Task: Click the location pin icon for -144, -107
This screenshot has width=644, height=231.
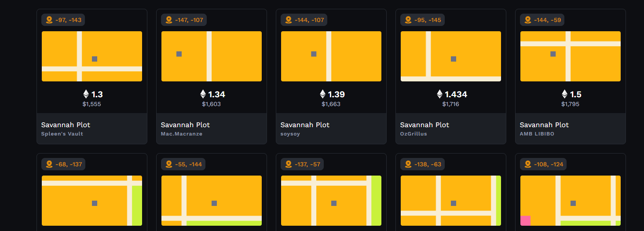Action: 289,20
